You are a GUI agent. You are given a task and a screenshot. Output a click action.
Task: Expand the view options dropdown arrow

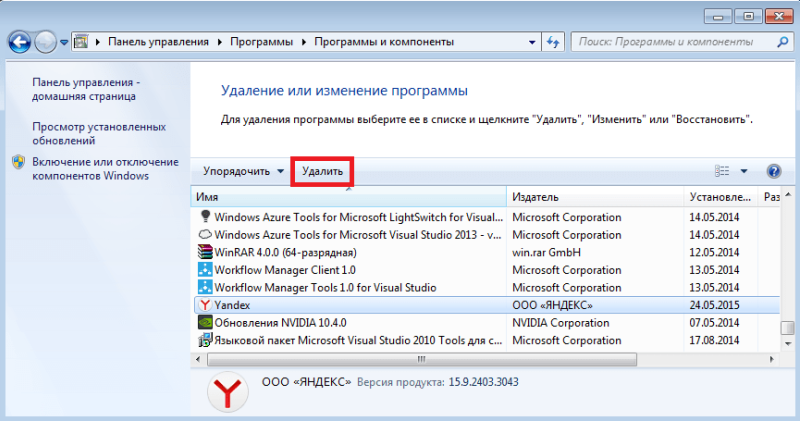click(744, 171)
